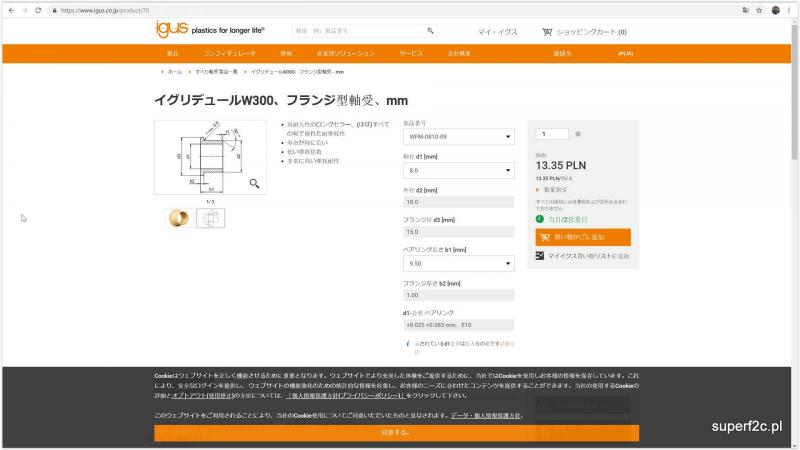Viewport: 800px width, 450px height.
Task: Click the igus logo in the header
Action: [166, 30]
